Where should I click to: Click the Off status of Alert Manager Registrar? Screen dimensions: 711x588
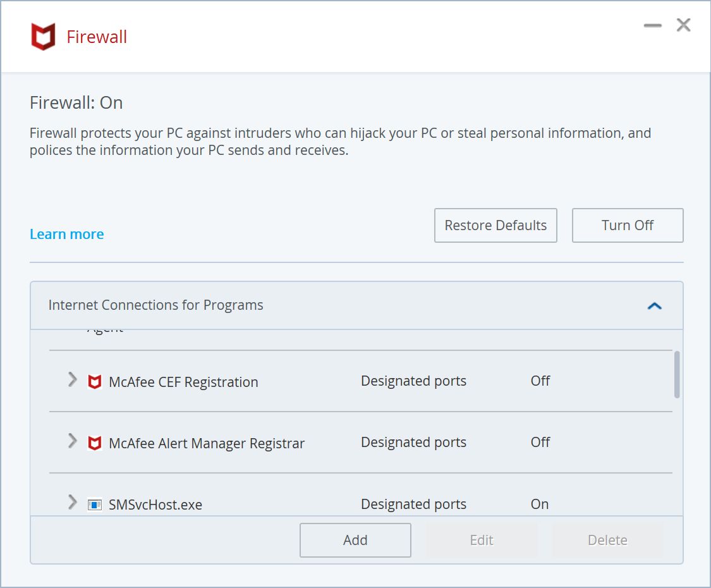[540, 442]
